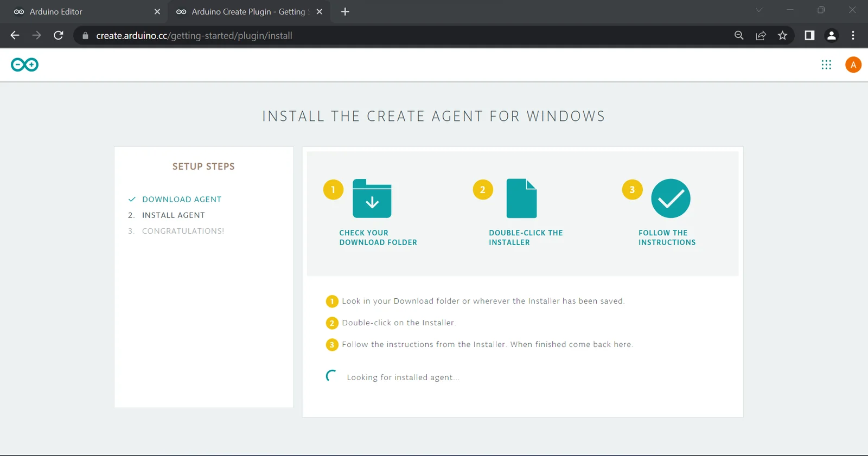Restore the browser window size
This screenshot has width=868, height=456.
[821, 10]
